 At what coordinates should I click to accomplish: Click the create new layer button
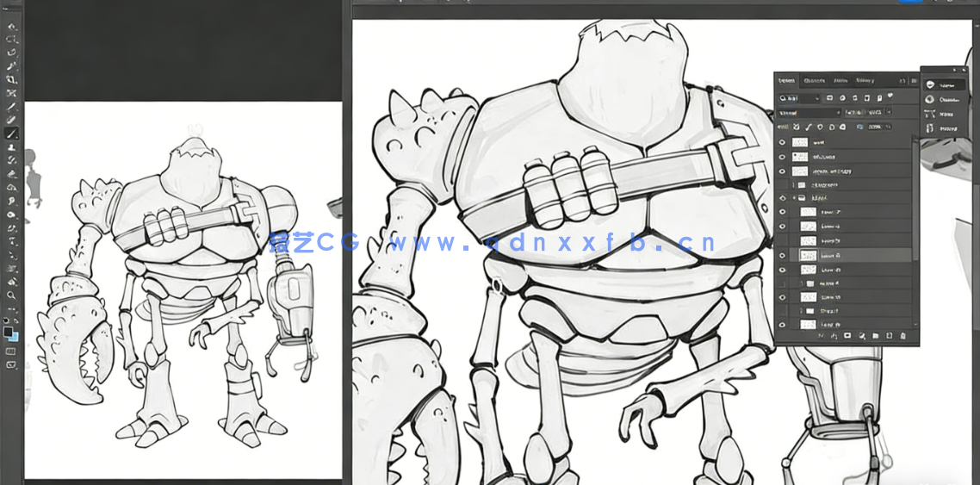point(889,335)
